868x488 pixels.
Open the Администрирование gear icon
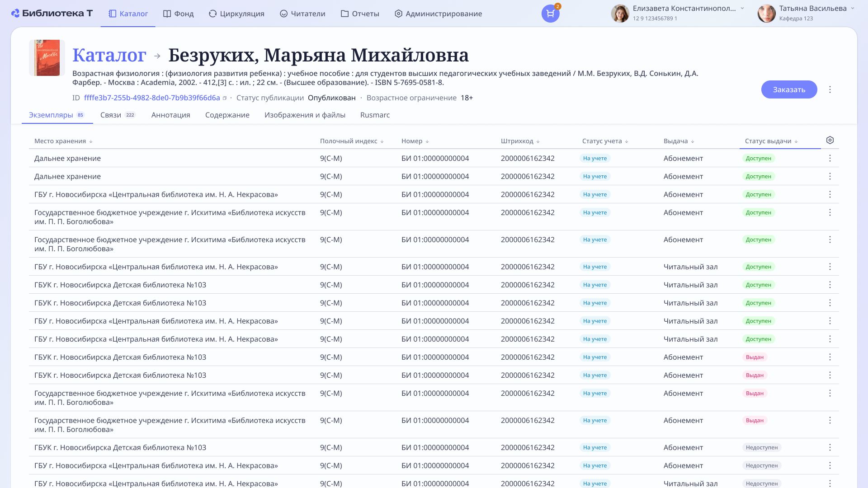(x=398, y=14)
